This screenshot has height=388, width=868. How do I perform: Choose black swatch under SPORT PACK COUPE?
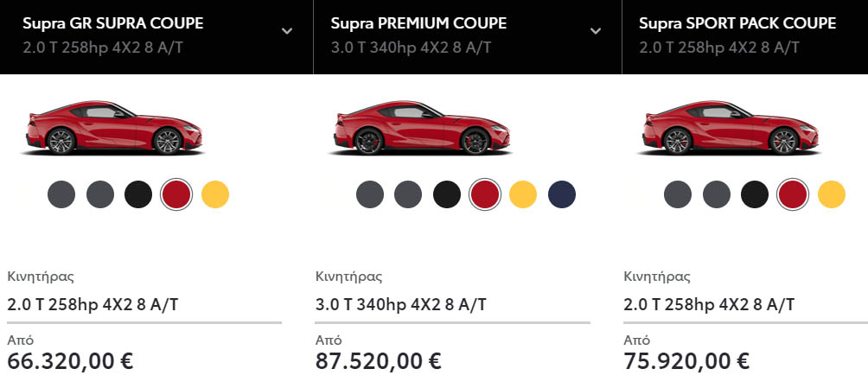click(x=755, y=194)
